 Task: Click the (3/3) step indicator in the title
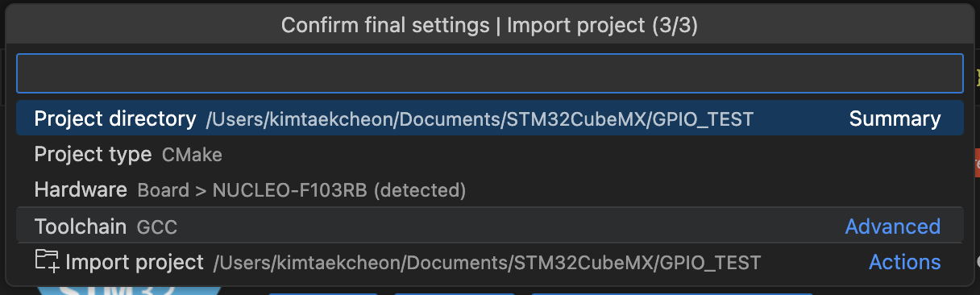(x=676, y=26)
